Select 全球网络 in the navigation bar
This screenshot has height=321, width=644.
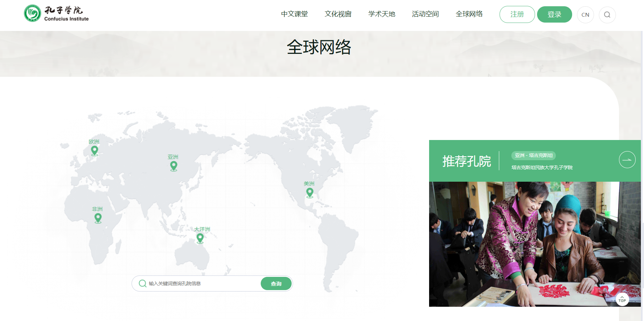pyautogui.click(x=469, y=14)
